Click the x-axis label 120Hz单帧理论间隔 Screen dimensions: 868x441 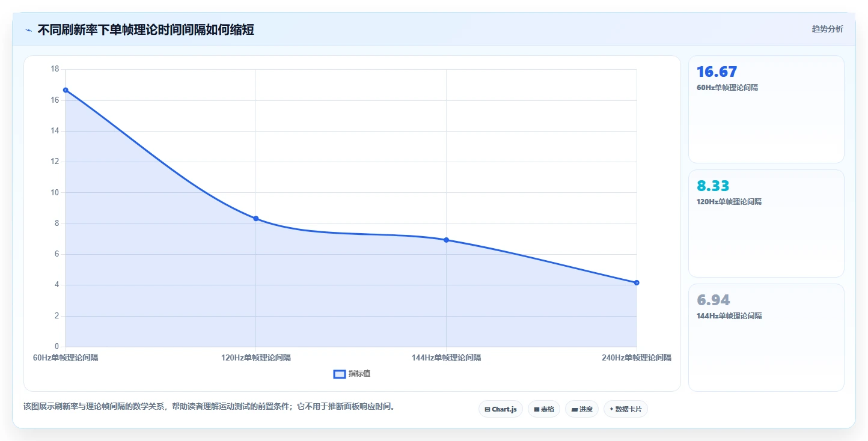tap(256, 357)
